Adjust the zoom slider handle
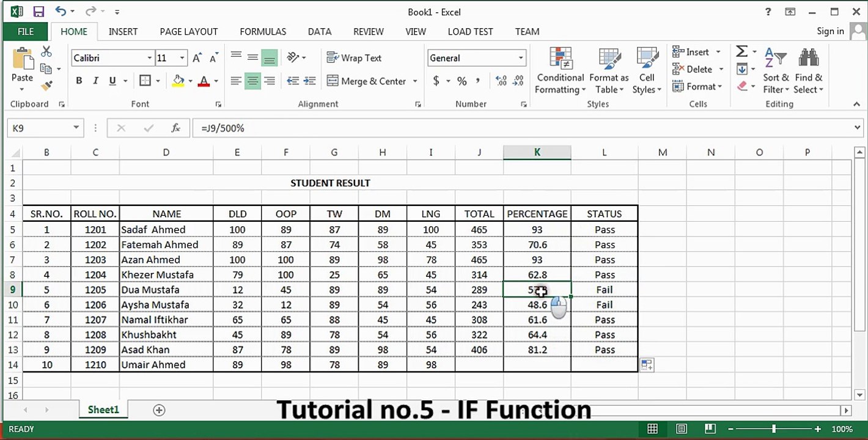 click(774, 429)
